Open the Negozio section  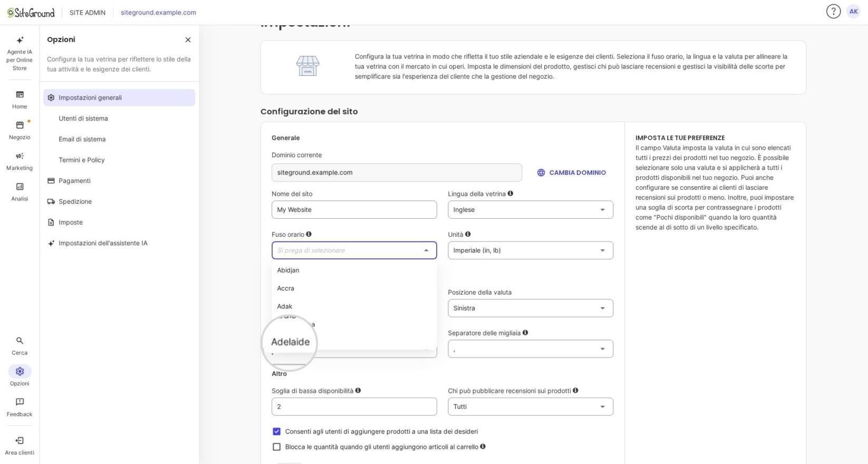20,130
